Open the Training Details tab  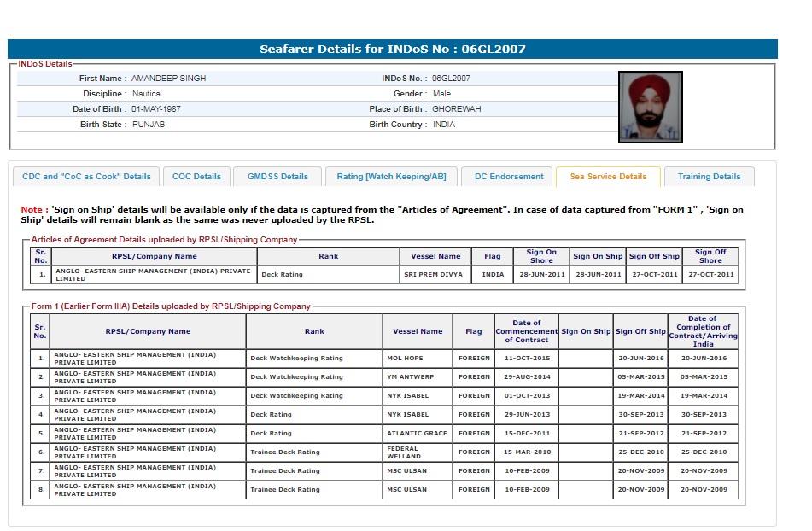[709, 177]
